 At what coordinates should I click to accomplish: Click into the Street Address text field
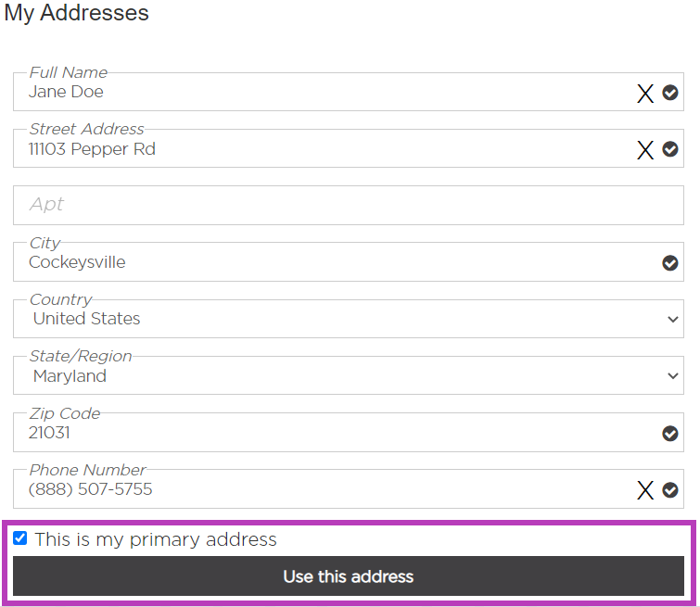point(315,149)
